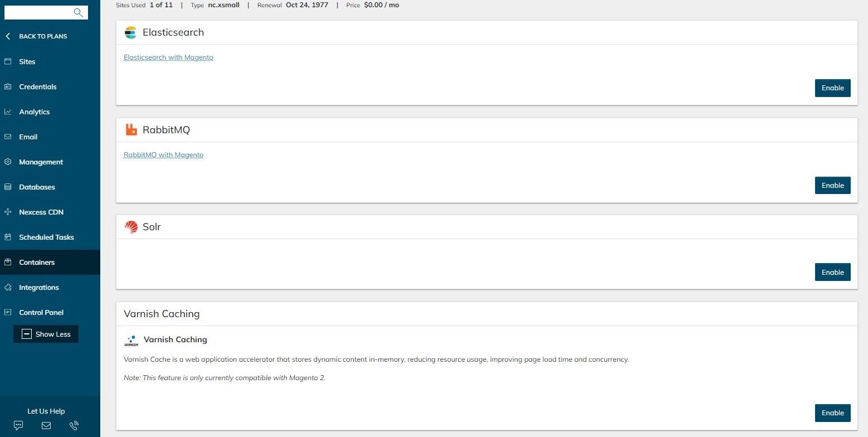Click the Sites Used 1 of 11 value
The width and height of the screenshot is (868, 437).
161,5
